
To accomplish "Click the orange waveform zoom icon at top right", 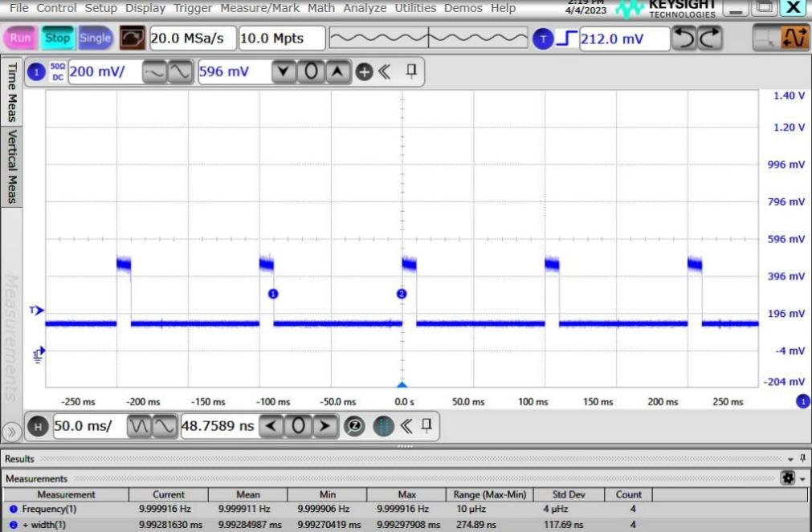I will 794,37.
